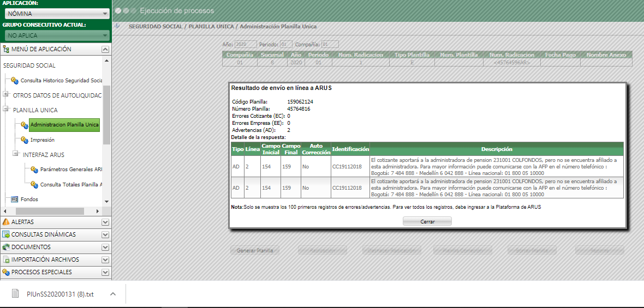Click the IMPORTACIÓN ARCHIVOS file icon
Image resolution: width=644 pixels, height=308 pixels.
6,259
